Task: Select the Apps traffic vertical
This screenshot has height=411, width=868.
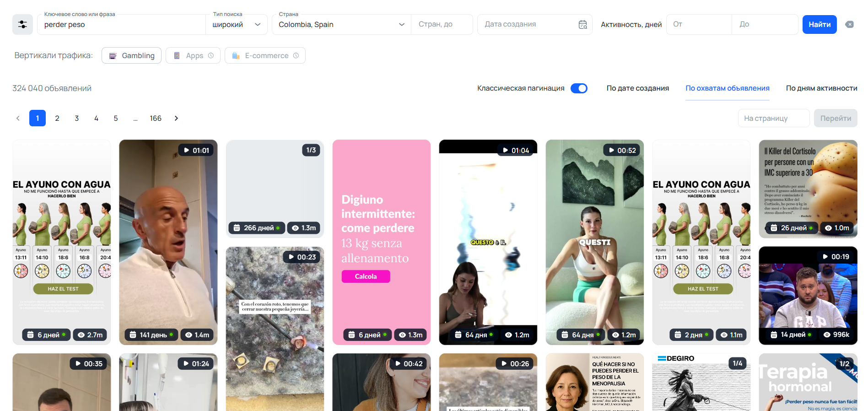Action: 193,55
